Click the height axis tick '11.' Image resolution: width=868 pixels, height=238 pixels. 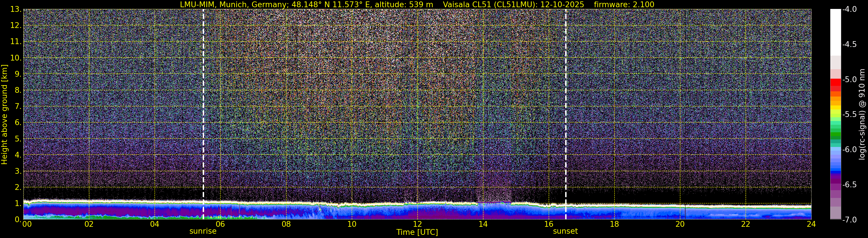16,42
